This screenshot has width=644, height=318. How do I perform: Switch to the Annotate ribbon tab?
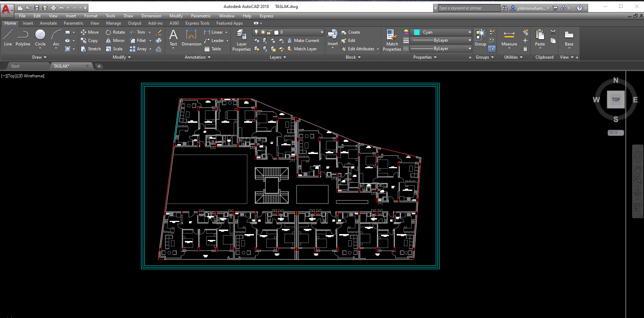pyautogui.click(x=48, y=23)
